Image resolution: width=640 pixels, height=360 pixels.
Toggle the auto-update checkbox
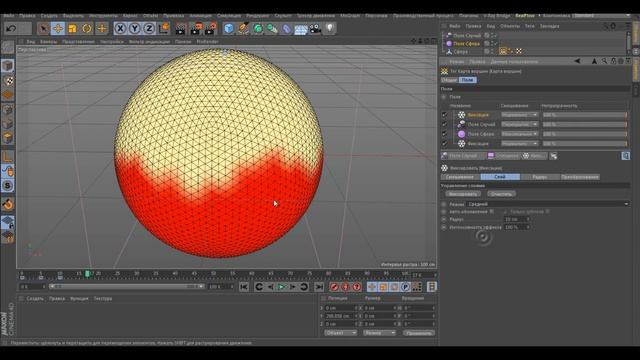(x=491, y=211)
